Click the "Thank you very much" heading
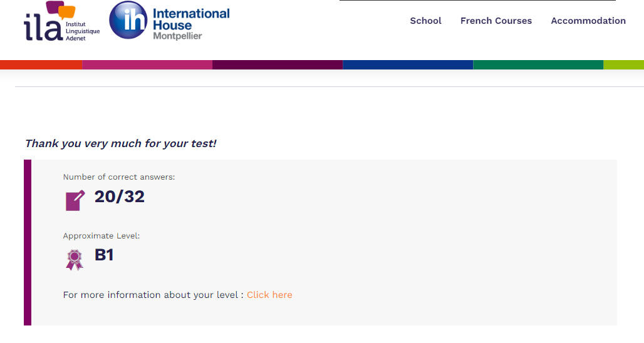Image resolution: width=644 pixels, height=343 pixels. (120, 143)
